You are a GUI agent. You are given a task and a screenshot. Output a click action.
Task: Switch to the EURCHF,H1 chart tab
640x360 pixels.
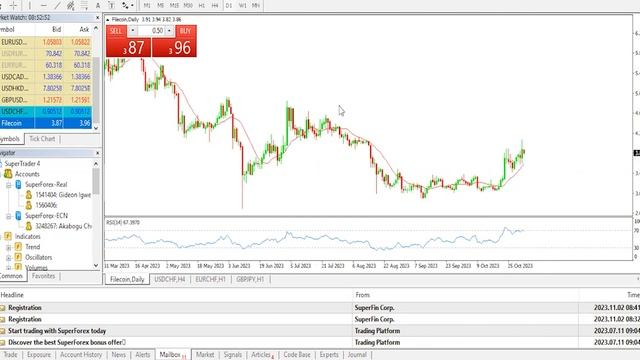(210, 280)
